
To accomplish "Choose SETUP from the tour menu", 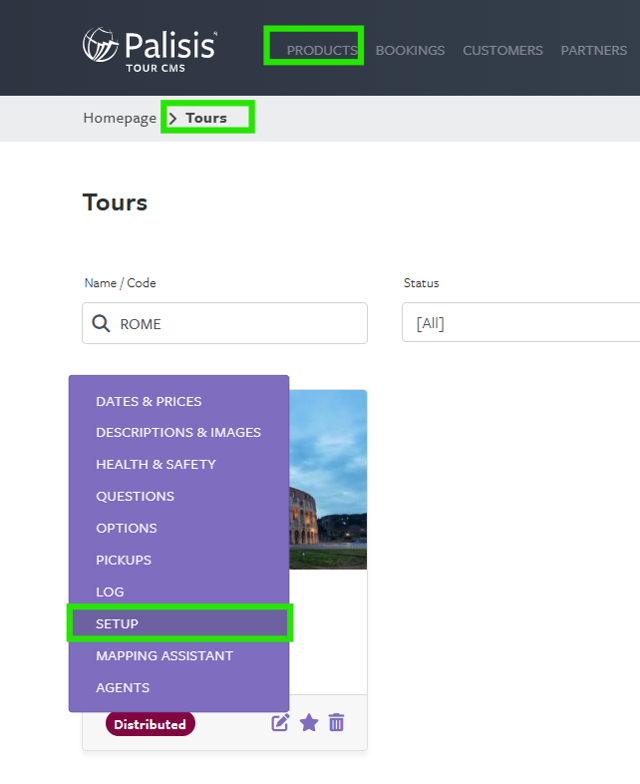I will coord(179,624).
